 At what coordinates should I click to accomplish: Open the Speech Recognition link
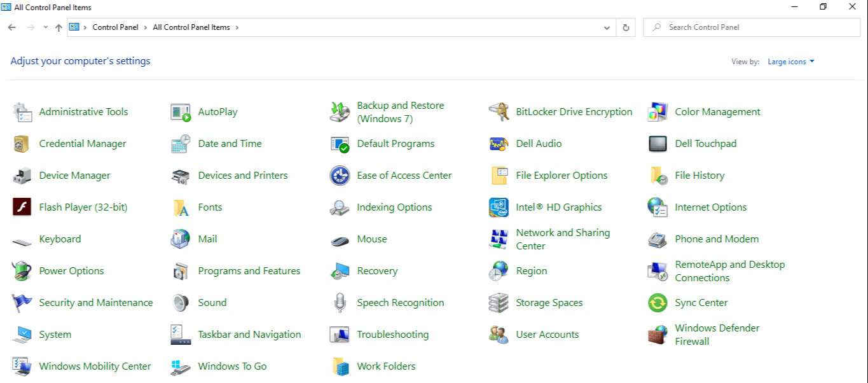(x=401, y=303)
